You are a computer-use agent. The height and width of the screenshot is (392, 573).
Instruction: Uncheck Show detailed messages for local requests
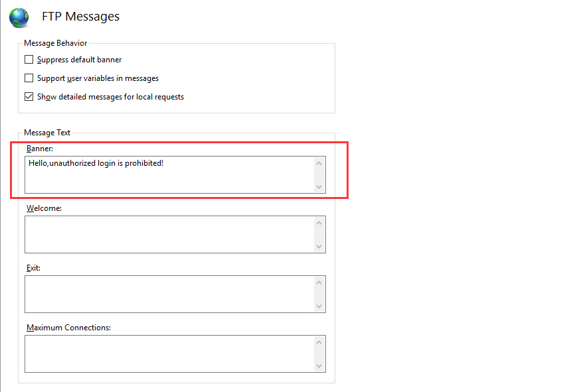pyautogui.click(x=29, y=97)
